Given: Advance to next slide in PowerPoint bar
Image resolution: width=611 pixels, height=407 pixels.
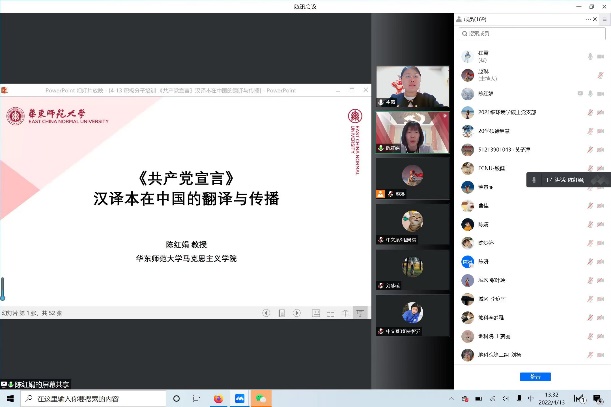Looking at the screenshot, I should click(x=297, y=313).
